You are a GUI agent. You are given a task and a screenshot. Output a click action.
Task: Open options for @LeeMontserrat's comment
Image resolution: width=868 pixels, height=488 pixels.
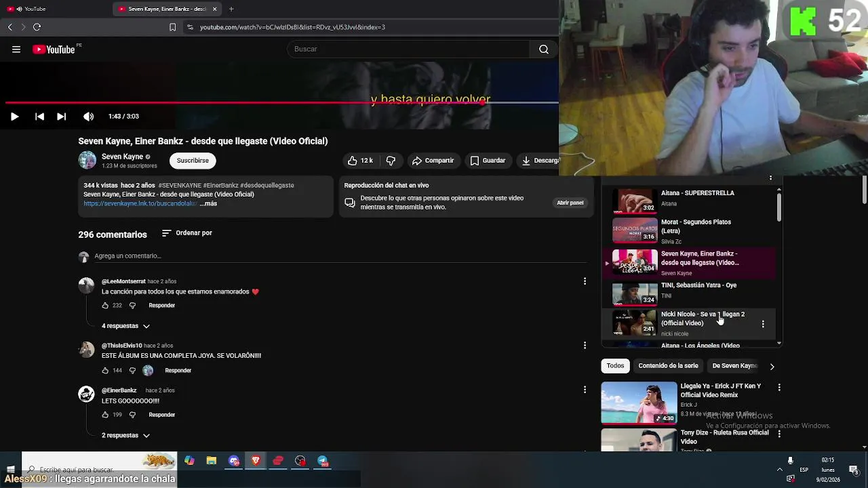point(585,281)
